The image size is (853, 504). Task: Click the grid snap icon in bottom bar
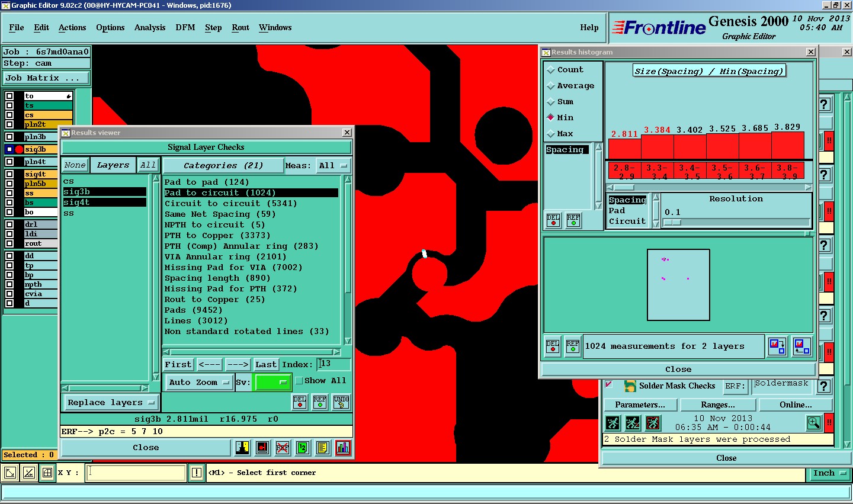(x=47, y=473)
